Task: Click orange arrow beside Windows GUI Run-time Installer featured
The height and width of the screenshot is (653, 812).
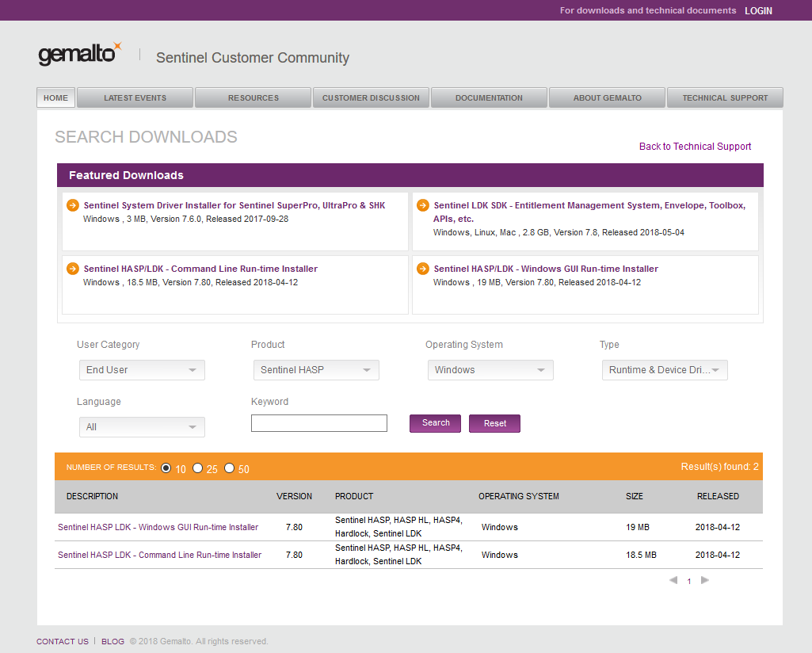Action: tap(423, 268)
